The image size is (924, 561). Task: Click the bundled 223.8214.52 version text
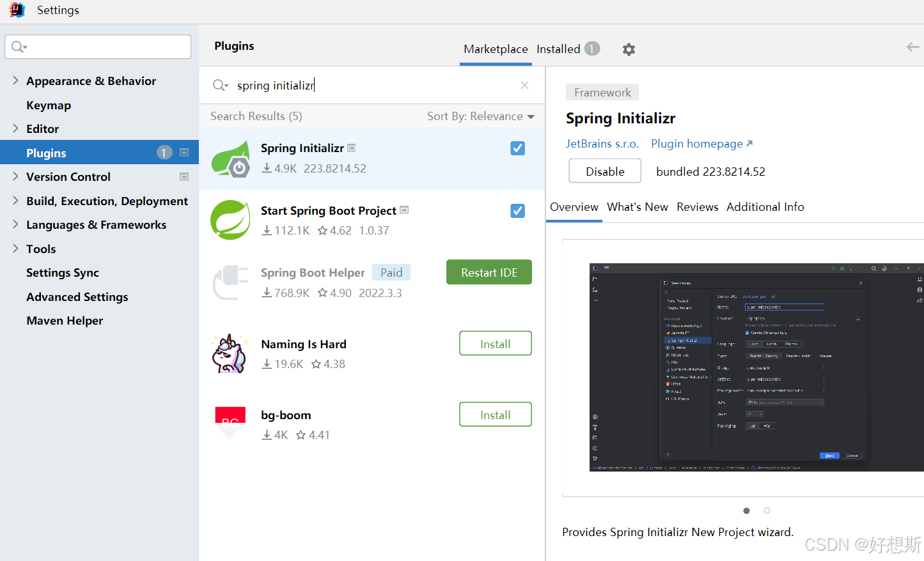[x=710, y=171]
